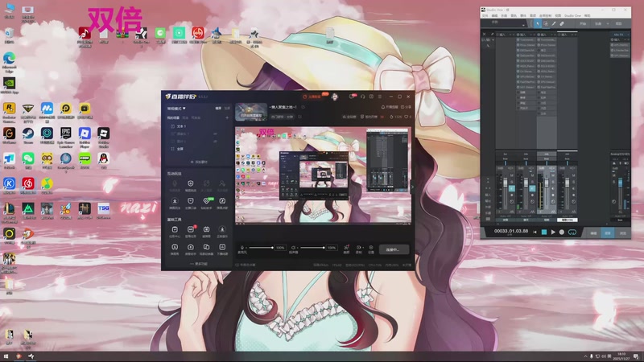Adjust the microphone volume slider in live companion

tap(260, 248)
